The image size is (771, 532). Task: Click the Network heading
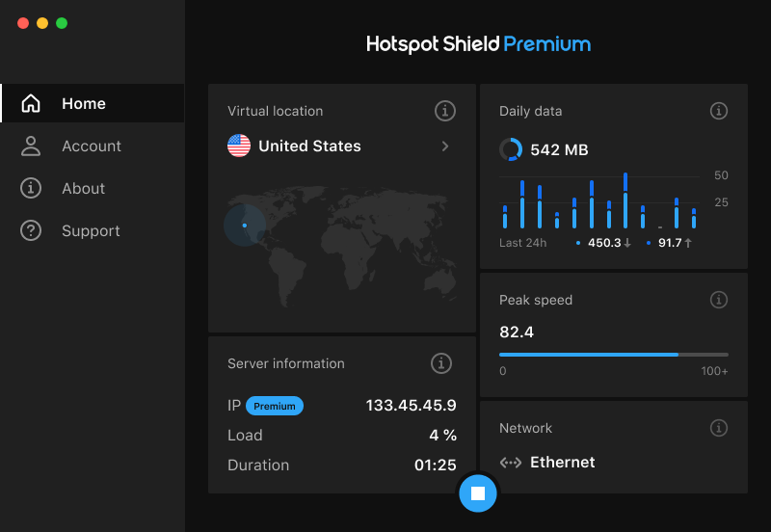click(x=525, y=428)
